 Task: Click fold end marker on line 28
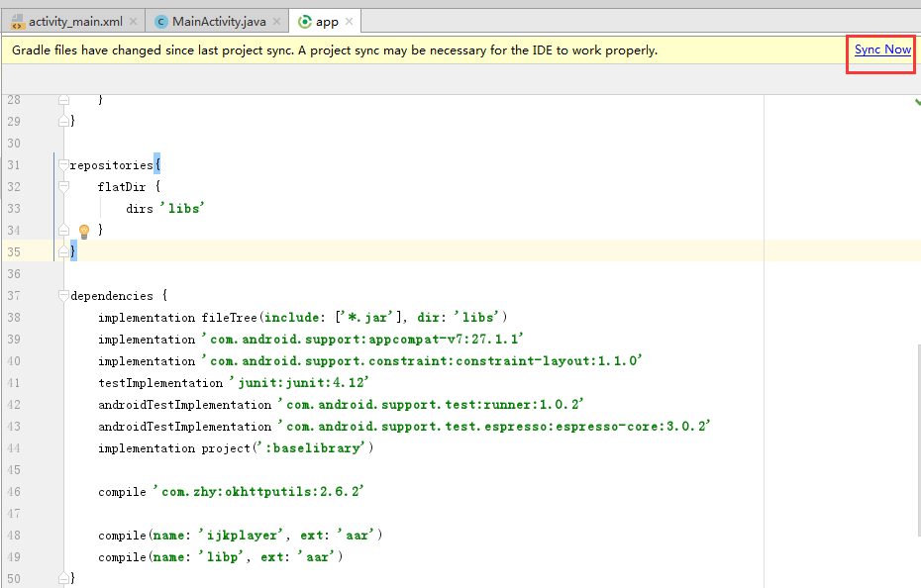(x=63, y=100)
